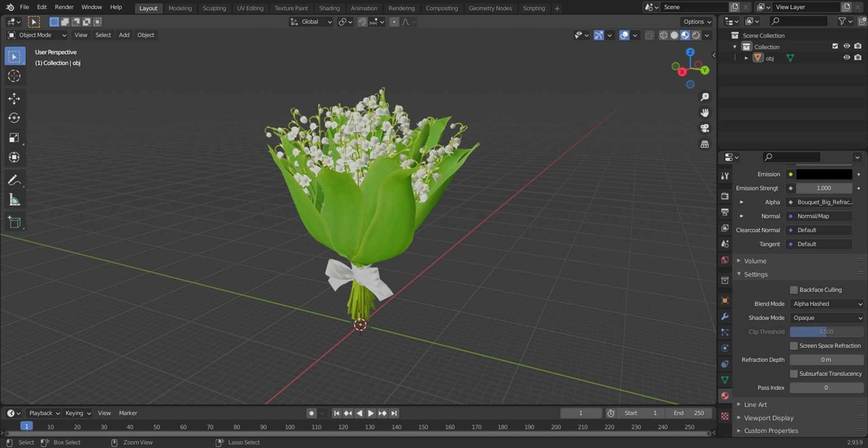Viewport: 868px width, 448px height.
Task: Click the End frame field
Action: (689, 413)
